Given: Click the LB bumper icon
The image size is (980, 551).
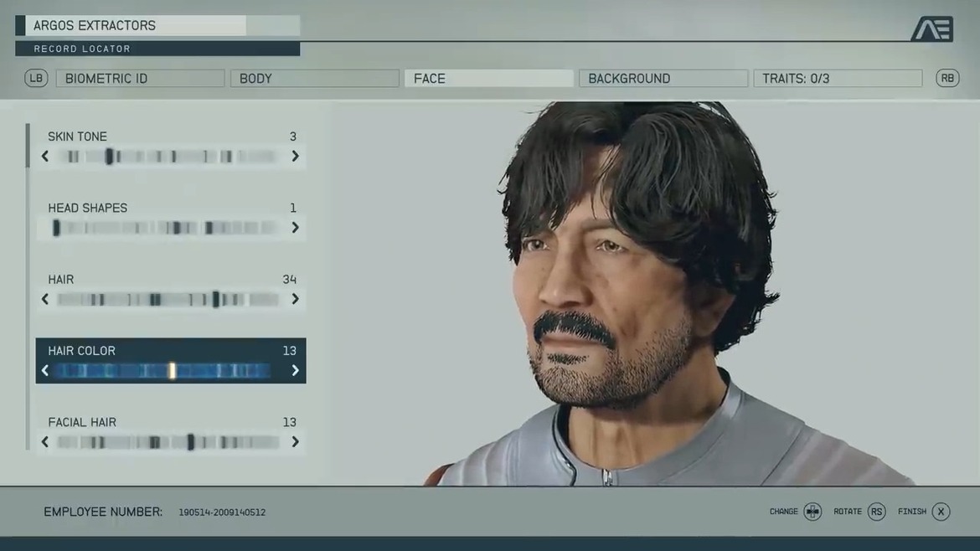Looking at the screenshot, I should pos(36,78).
